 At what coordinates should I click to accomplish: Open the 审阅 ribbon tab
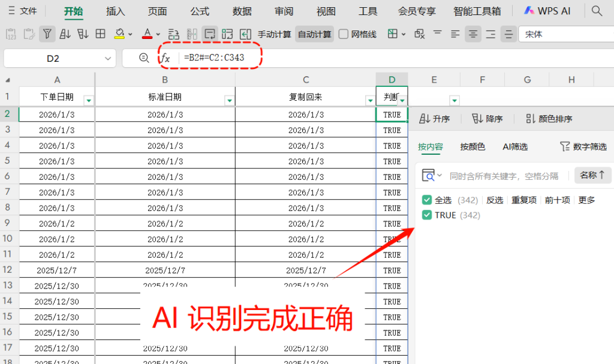pyautogui.click(x=284, y=11)
